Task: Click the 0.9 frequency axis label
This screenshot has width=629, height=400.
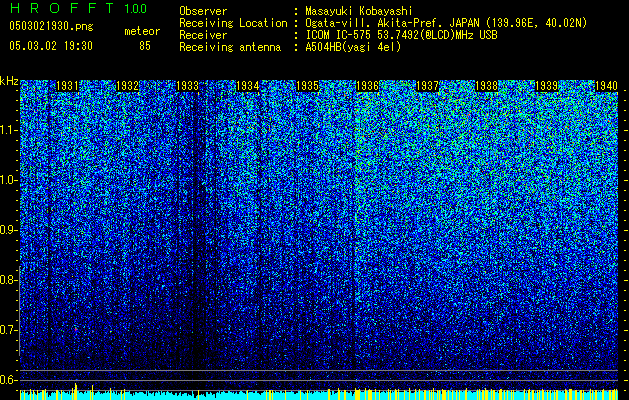Action: tap(8, 230)
